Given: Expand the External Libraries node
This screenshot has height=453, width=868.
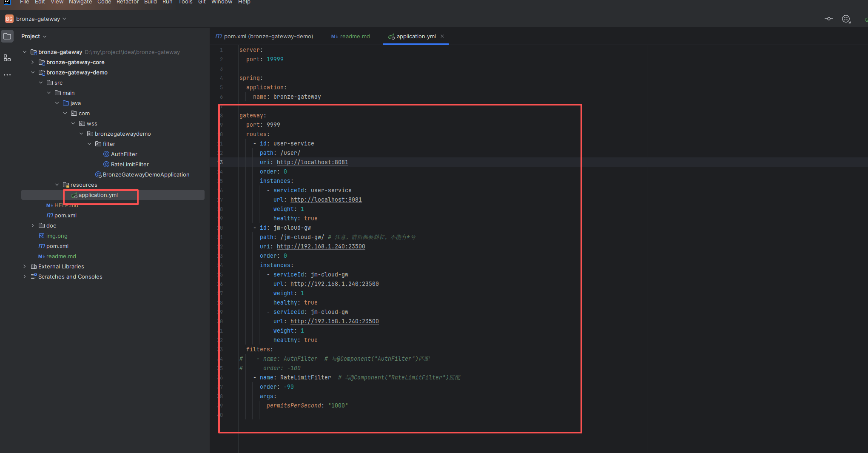Looking at the screenshot, I should click(x=25, y=266).
